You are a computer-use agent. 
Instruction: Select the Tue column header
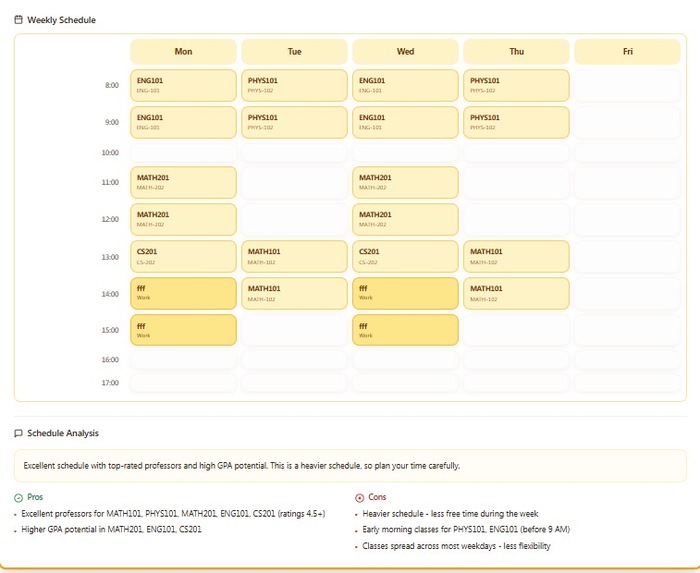tap(295, 51)
